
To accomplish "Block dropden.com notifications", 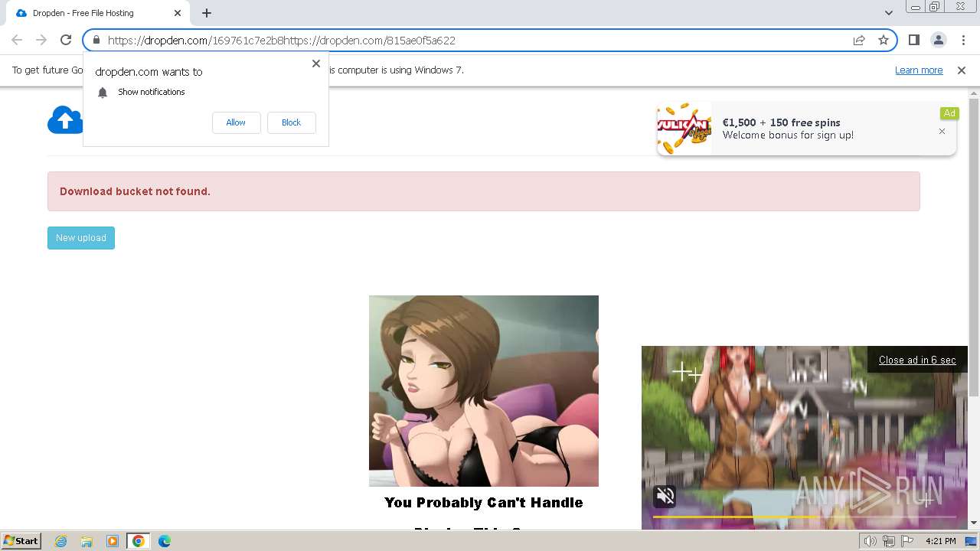I will pos(291,122).
